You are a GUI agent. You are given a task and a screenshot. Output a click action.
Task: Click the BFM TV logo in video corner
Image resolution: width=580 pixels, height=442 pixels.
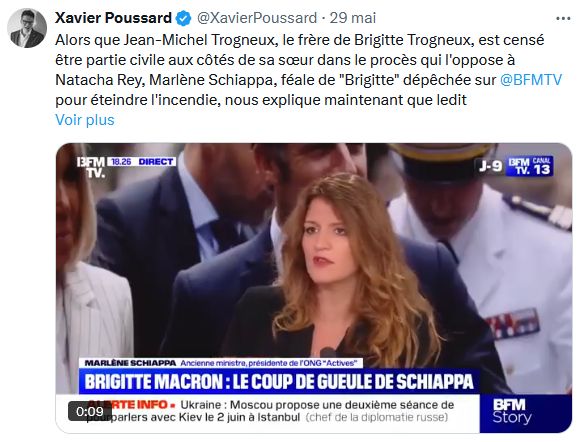91,167
